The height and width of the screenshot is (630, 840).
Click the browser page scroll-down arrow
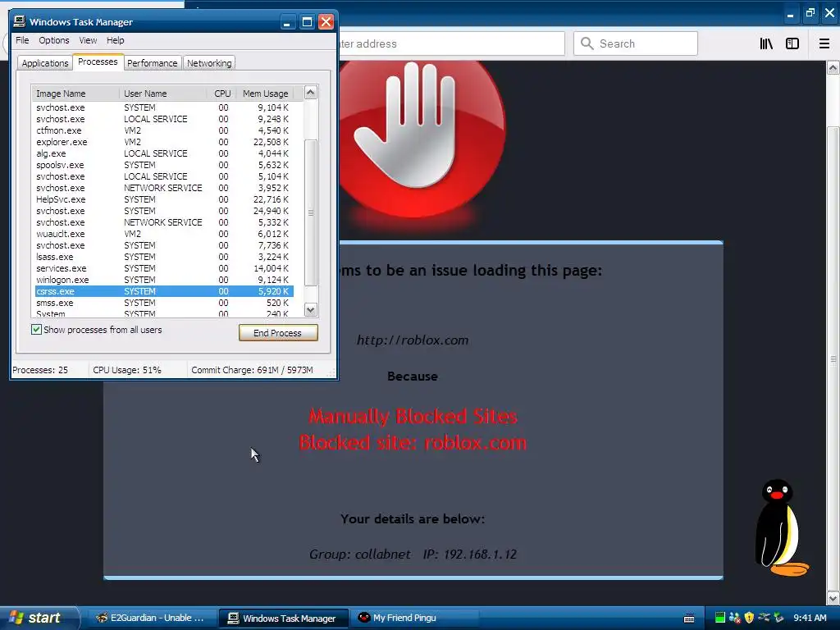point(833,598)
